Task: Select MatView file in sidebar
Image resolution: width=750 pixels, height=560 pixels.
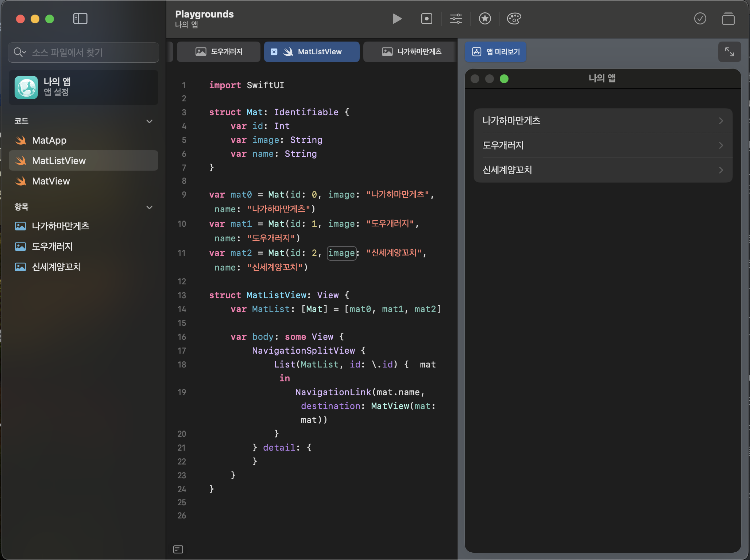Action: [51, 181]
